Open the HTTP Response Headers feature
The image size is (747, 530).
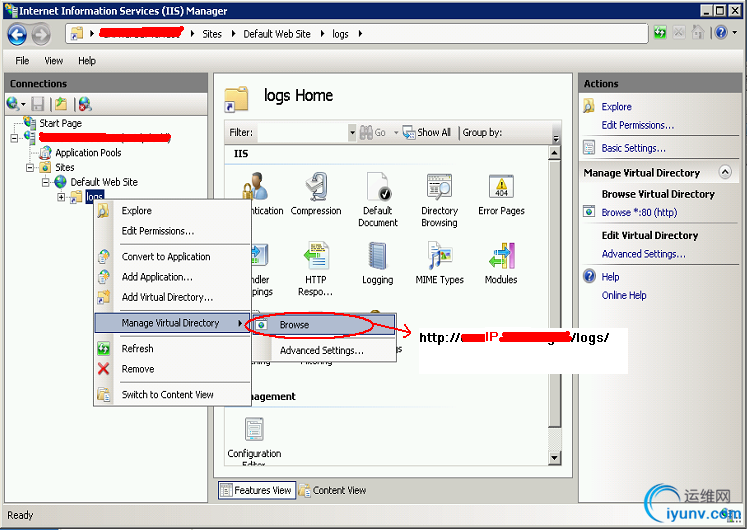tap(316, 269)
